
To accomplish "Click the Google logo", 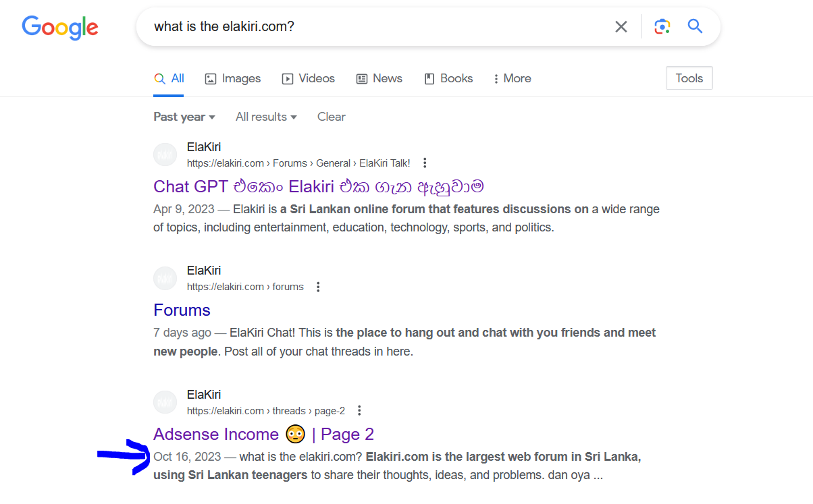I will click(60, 27).
